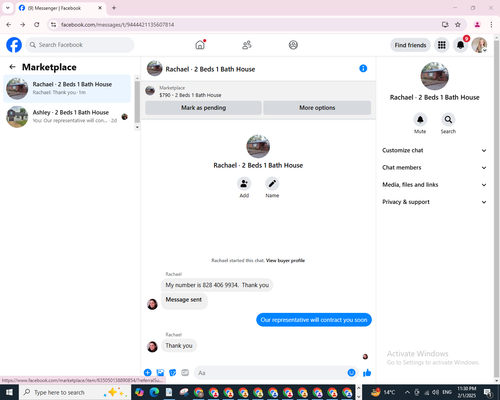Edit chat name using pencil icon
The width and height of the screenshot is (500, 400).
[272, 184]
